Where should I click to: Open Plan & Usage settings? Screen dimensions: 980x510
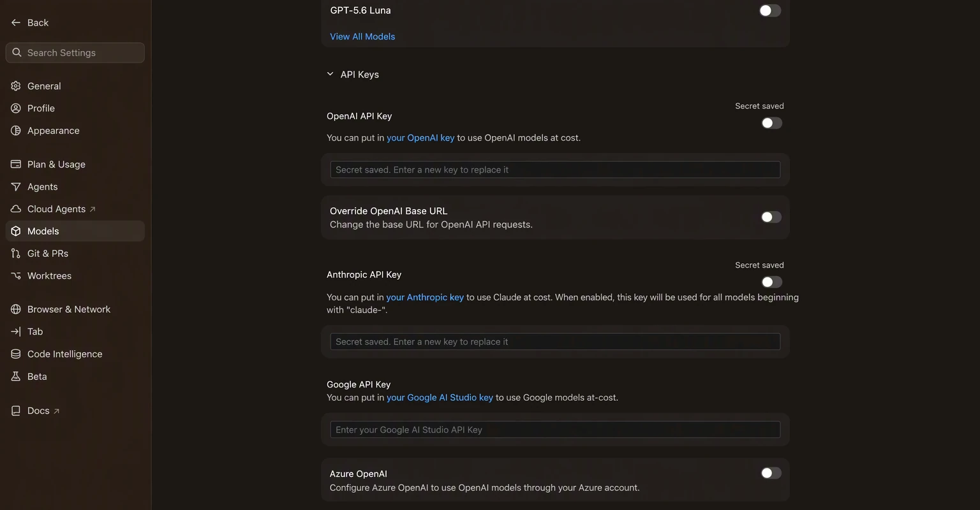coord(75,164)
